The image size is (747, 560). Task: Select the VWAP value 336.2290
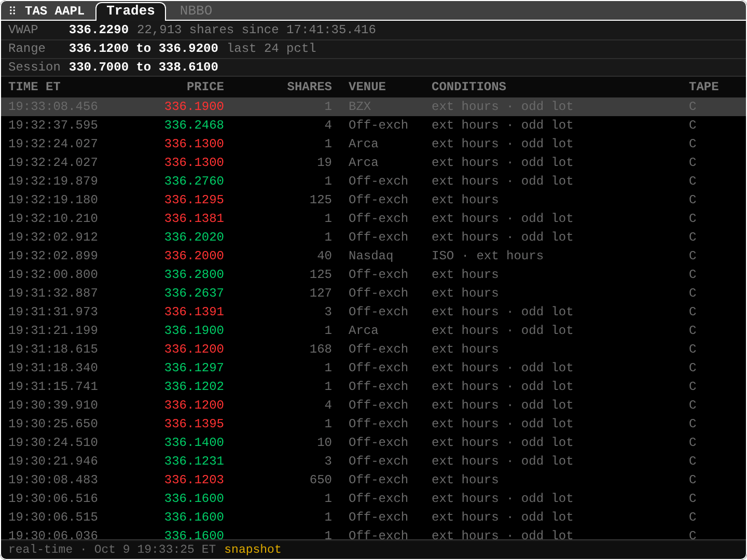coord(99,30)
